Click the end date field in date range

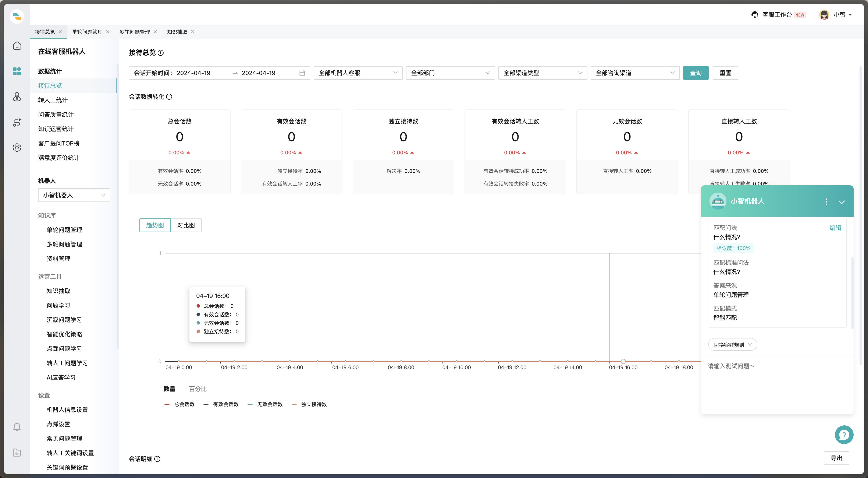tap(259, 73)
